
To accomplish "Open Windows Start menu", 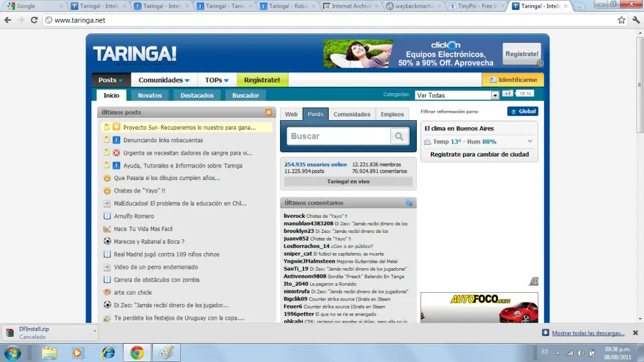I will [13, 353].
